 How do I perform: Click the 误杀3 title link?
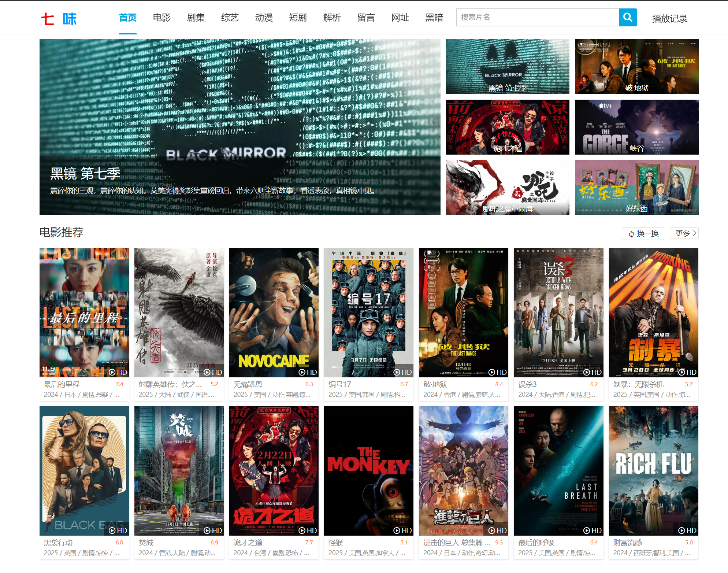coord(527,384)
